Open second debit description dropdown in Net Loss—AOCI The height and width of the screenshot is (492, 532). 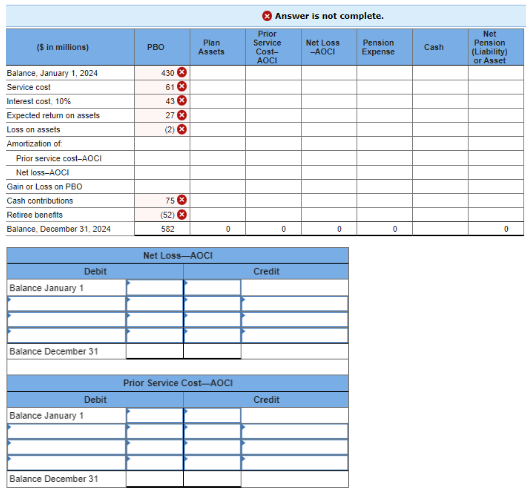[66, 320]
